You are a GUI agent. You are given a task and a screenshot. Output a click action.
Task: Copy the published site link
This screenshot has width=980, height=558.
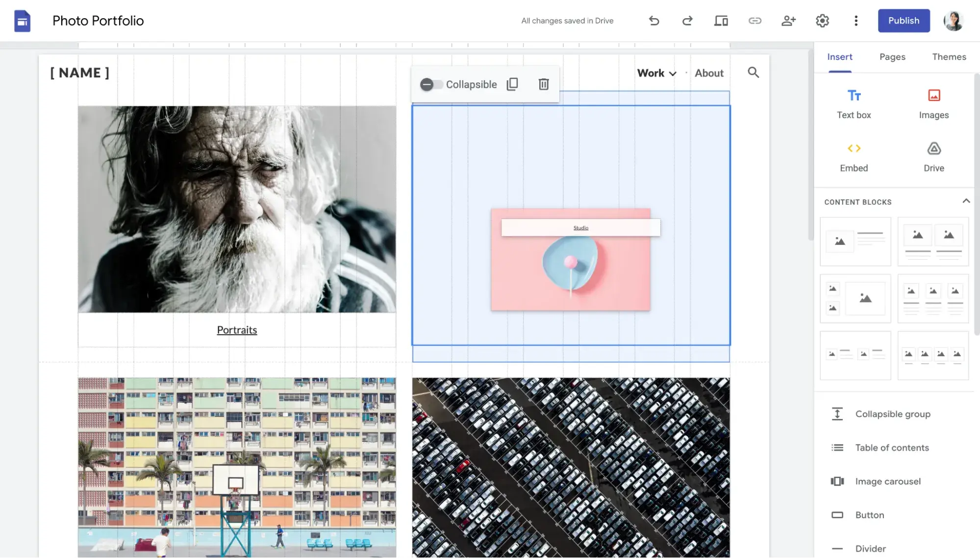754,21
